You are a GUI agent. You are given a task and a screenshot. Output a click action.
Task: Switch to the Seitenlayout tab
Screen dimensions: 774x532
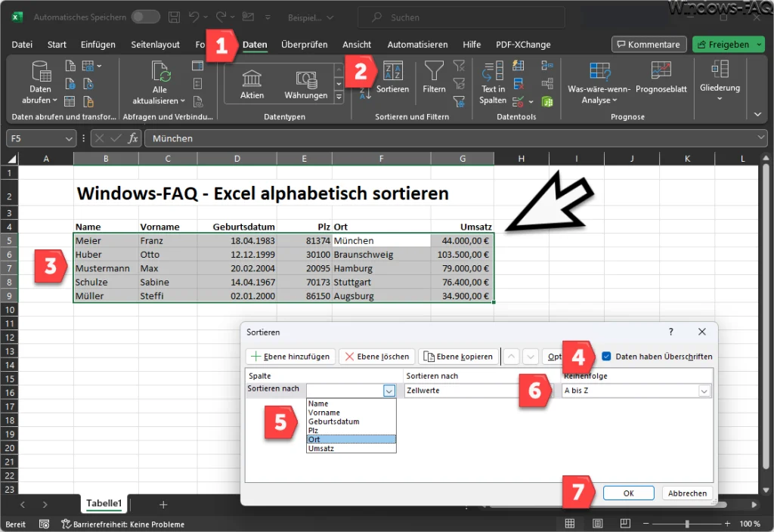(155, 45)
